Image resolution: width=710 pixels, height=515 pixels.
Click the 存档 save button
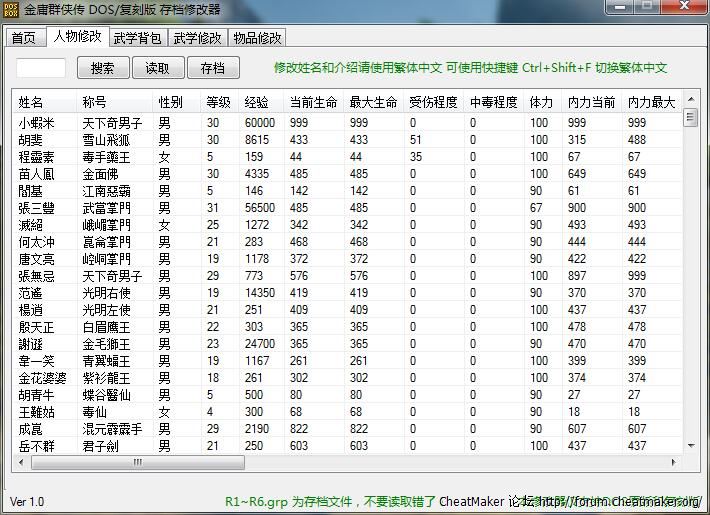(212, 68)
